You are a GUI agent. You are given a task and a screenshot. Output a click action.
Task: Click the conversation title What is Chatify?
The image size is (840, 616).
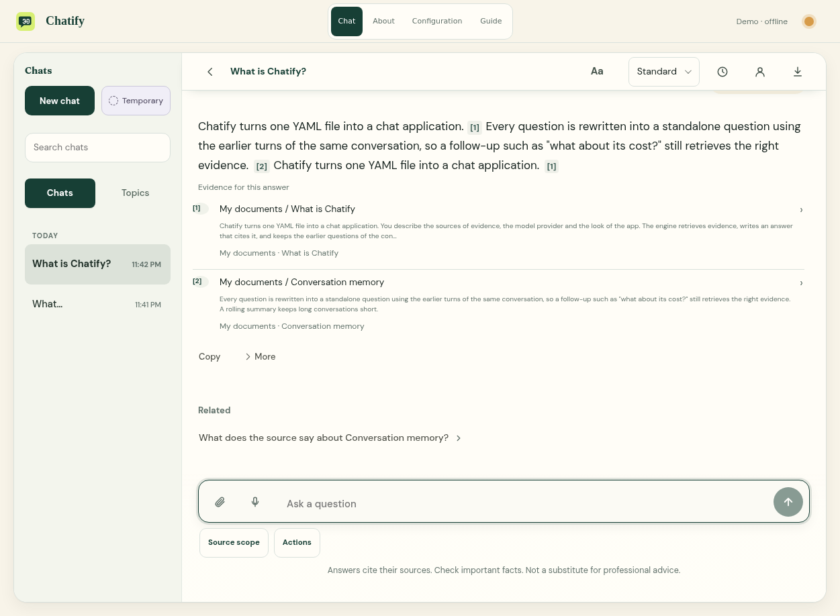click(x=268, y=72)
